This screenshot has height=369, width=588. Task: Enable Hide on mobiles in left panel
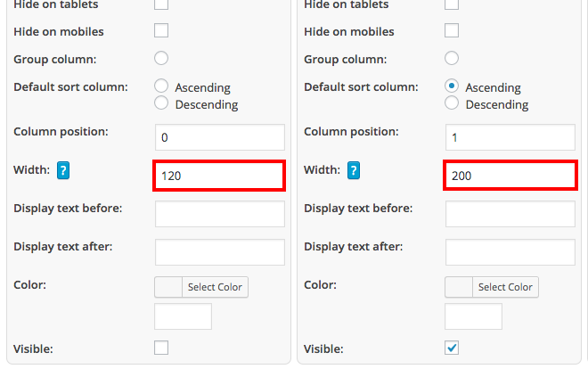(161, 30)
